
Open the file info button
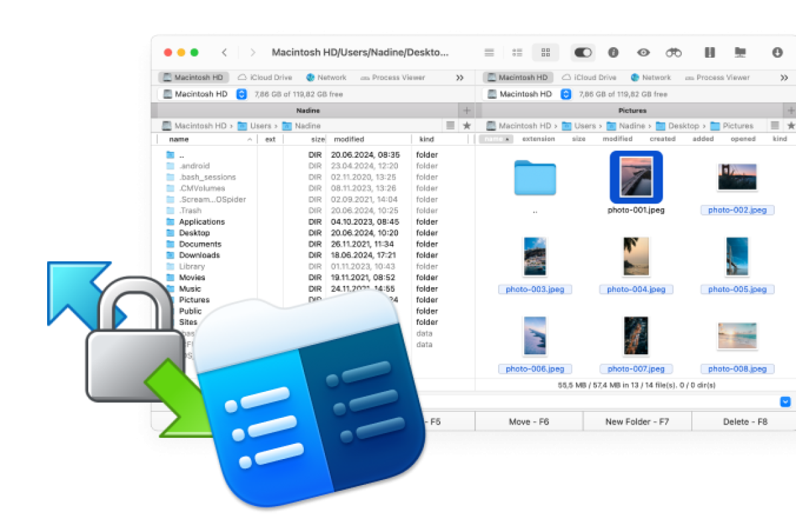(x=614, y=52)
